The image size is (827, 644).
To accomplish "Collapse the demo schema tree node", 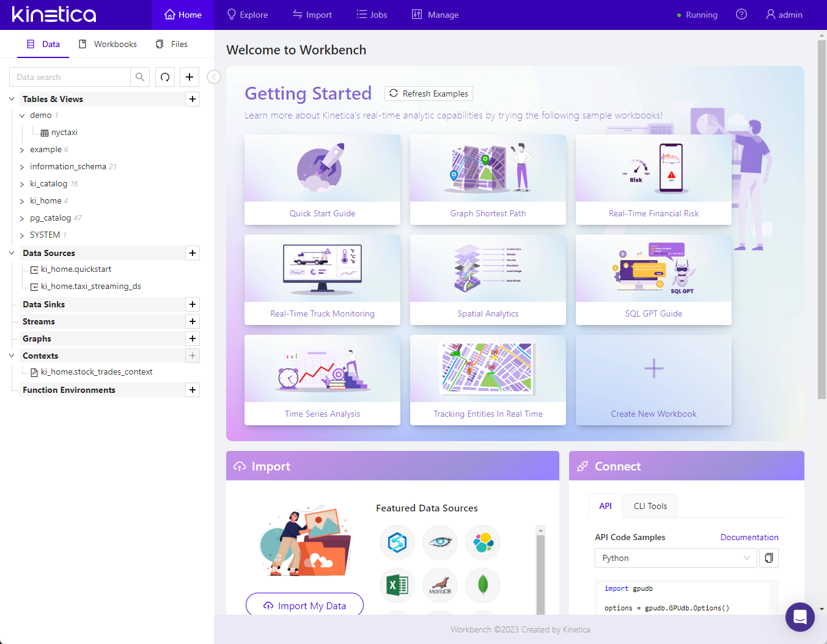I will 22,115.
